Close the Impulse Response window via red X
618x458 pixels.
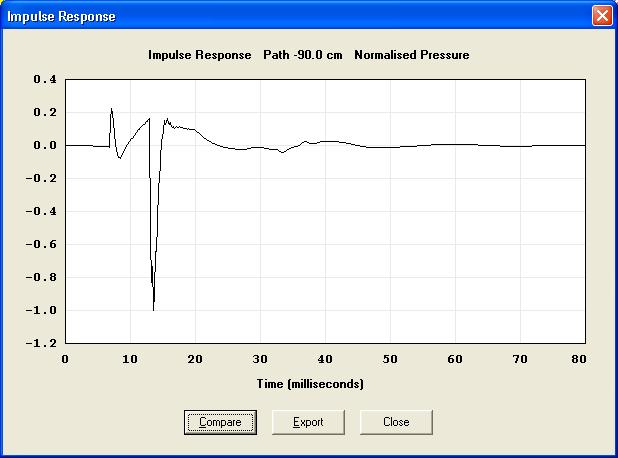pyautogui.click(x=602, y=16)
